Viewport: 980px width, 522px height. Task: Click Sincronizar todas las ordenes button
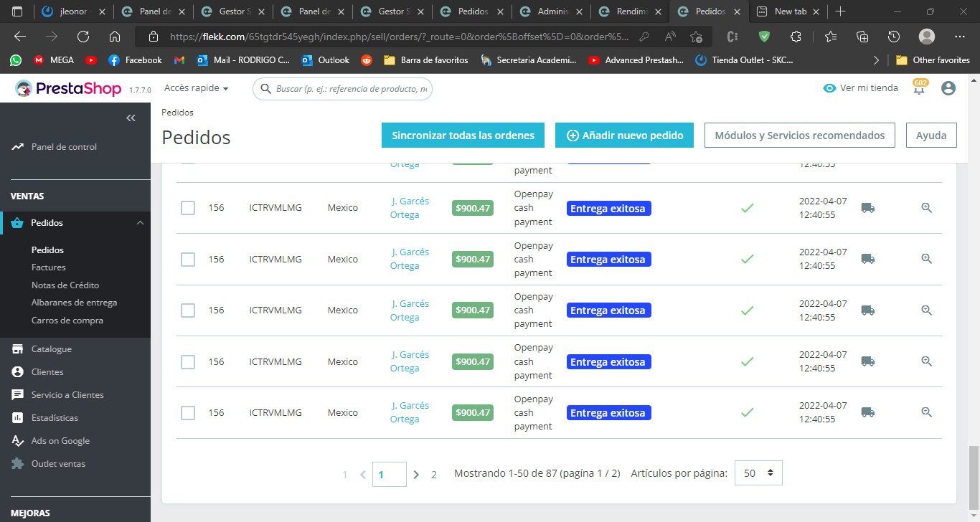coord(463,136)
